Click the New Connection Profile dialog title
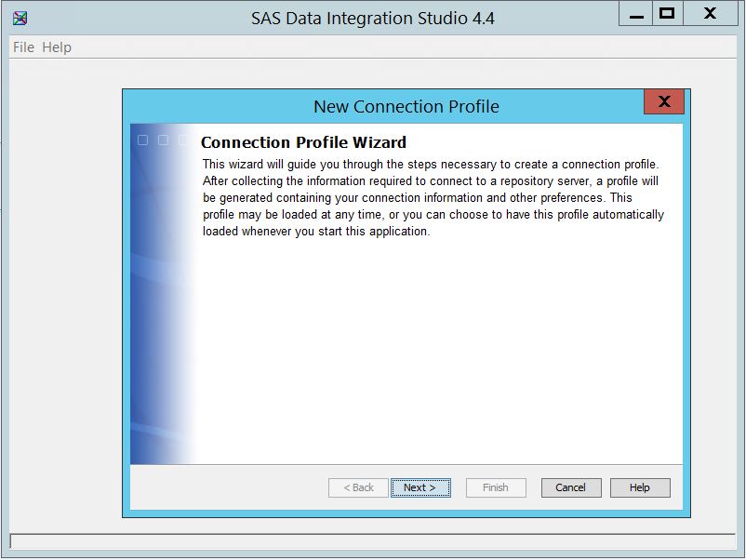 coord(406,107)
